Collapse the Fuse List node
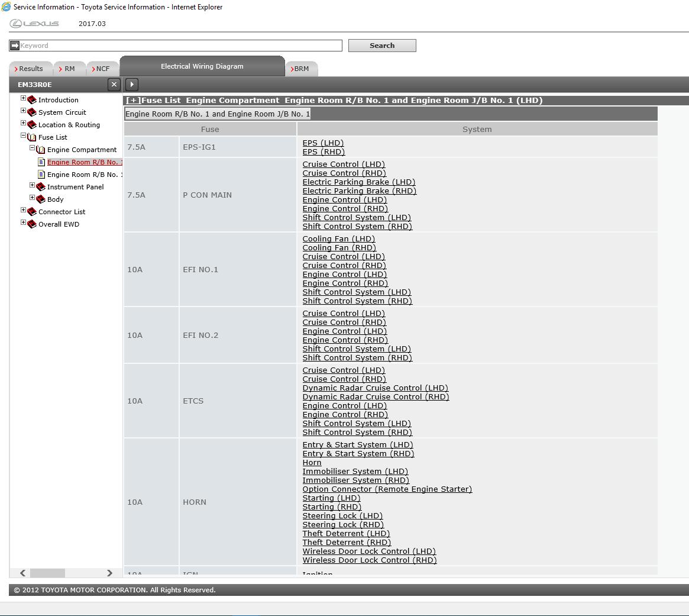This screenshot has width=689, height=616. coord(23,136)
